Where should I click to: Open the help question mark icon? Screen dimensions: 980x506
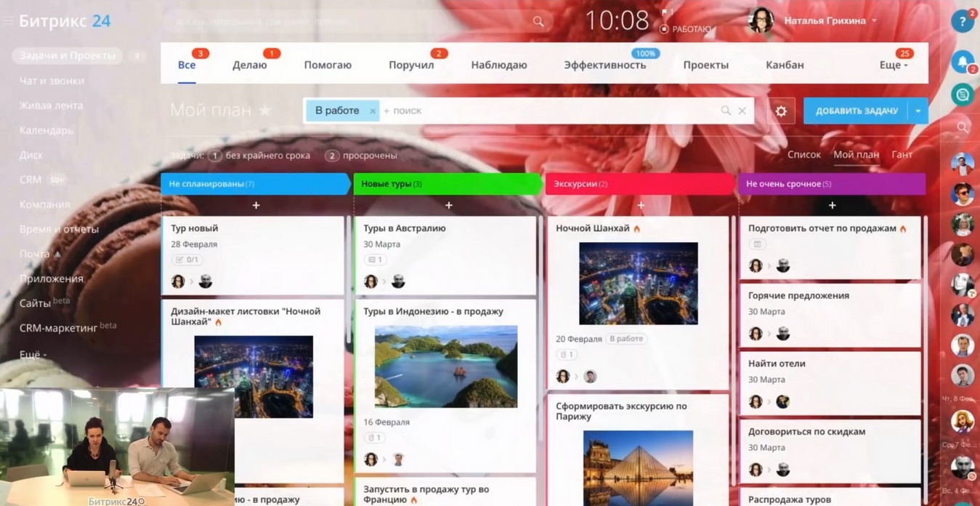click(963, 22)
